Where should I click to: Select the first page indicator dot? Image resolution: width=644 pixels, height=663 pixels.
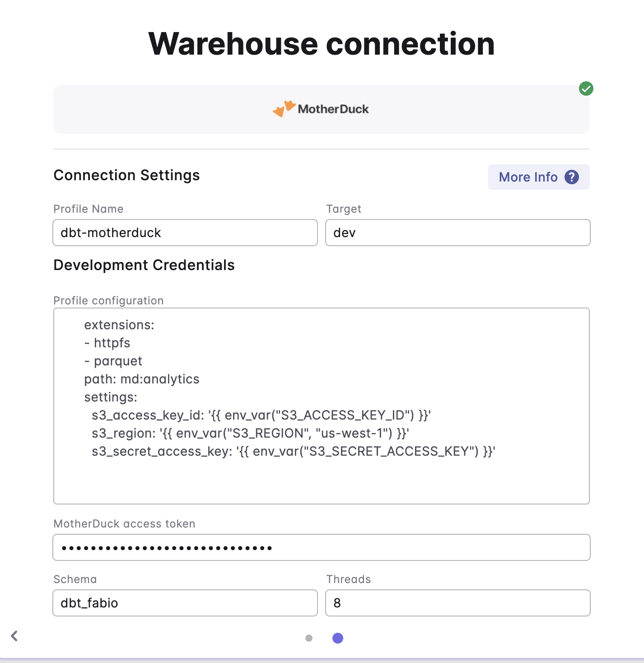point(309,638)
